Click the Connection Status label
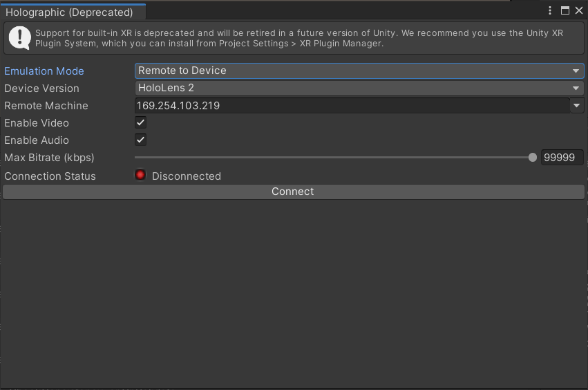The image size is (588, 390). click(50, 176)
